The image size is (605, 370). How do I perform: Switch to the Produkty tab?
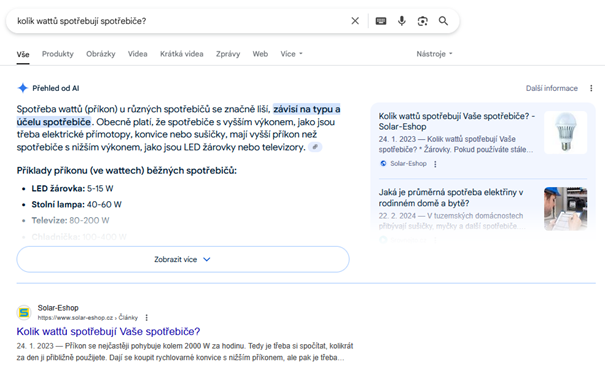point(58,54)
